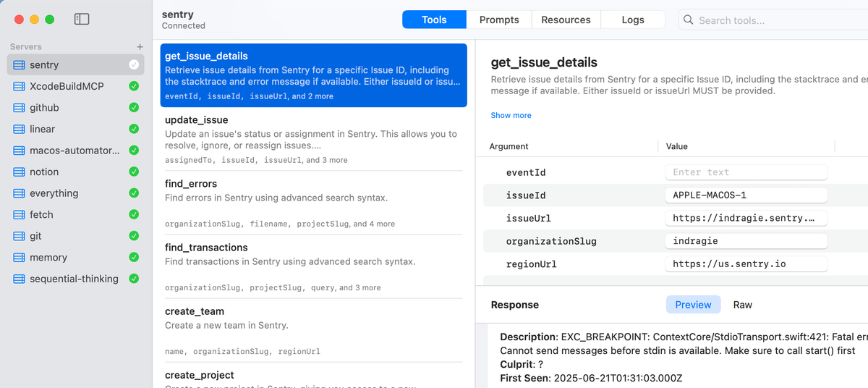868x388 pixels.
Task: Open the Logs tab
Action: (633, 20)
